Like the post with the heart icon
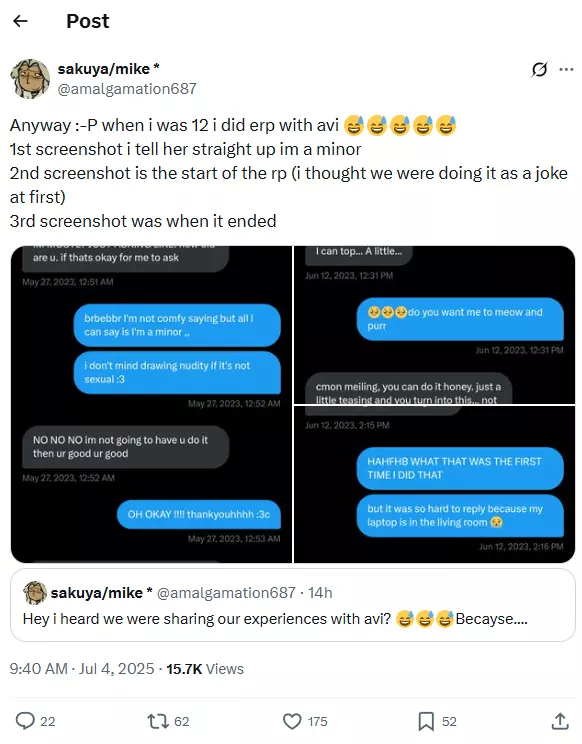Image resolution: width=582 pixels, height=744 pixels. coord(292,721)
